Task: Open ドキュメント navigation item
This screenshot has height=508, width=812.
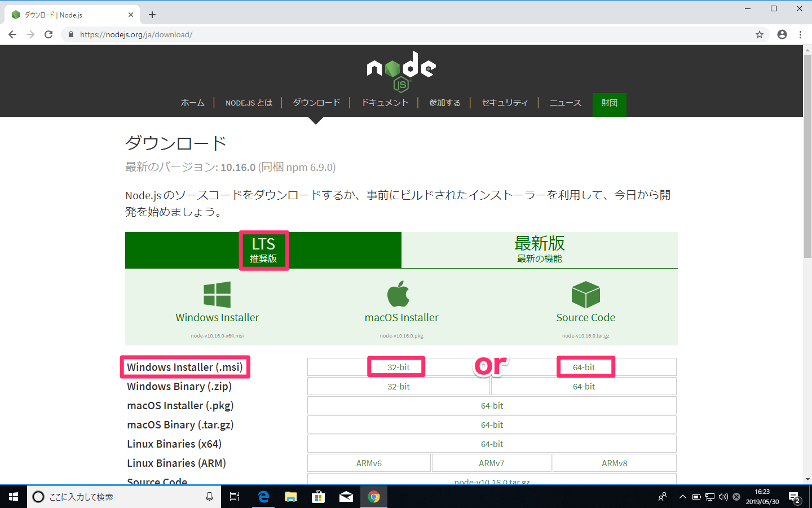Action: click(385, 103)
